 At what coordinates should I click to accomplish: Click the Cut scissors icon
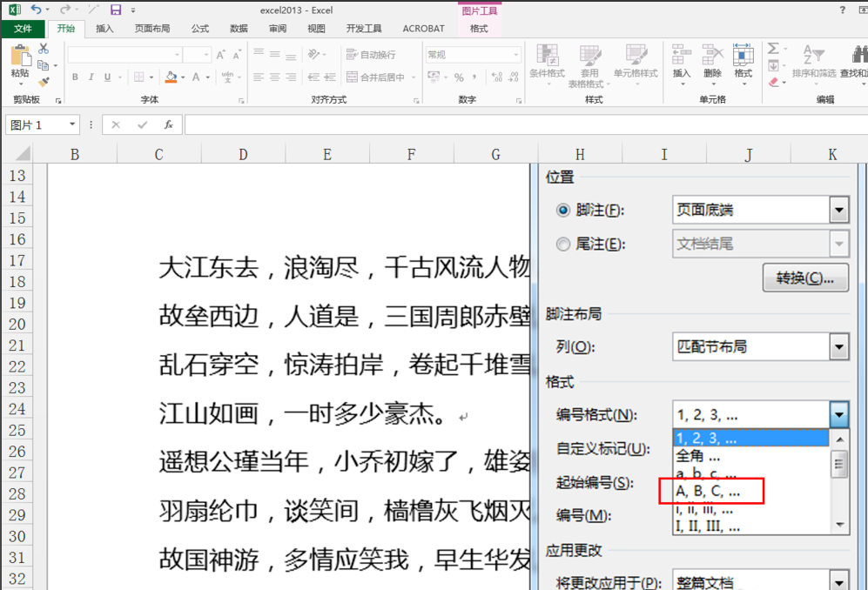[x=44, y=49]
